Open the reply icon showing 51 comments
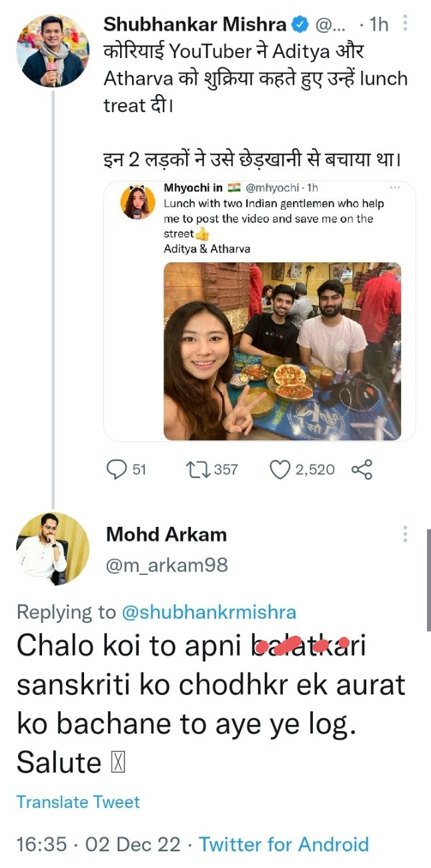The width and height of the screenshot is (431, 868). click(117, 469)
